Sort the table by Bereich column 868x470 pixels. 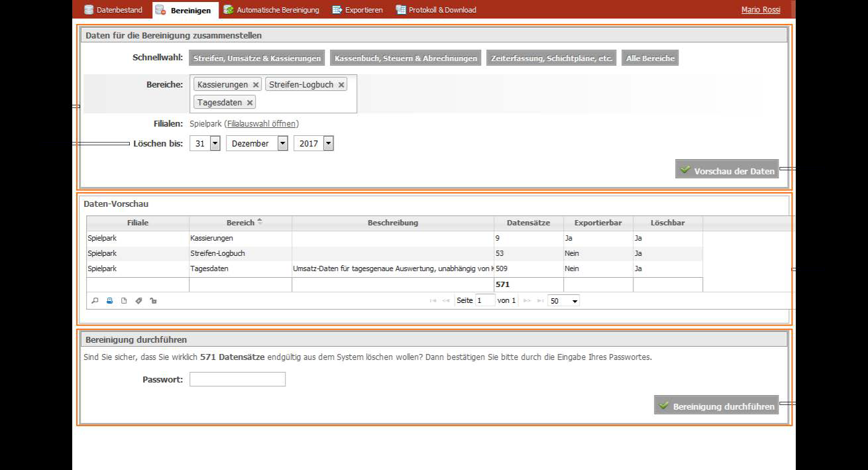click(x=241, y=223)
